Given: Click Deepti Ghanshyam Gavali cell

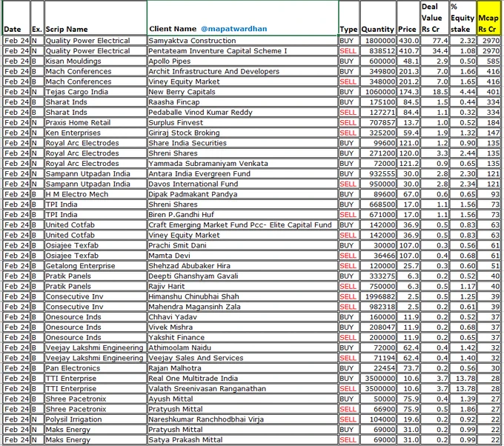Looking at the screenshot, I should pyautogui.click(x=242, y=276).
